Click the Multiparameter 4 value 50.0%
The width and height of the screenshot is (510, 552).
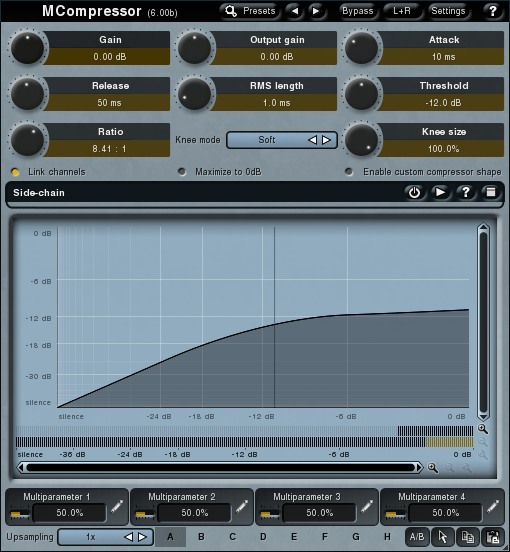pos(446,513)
